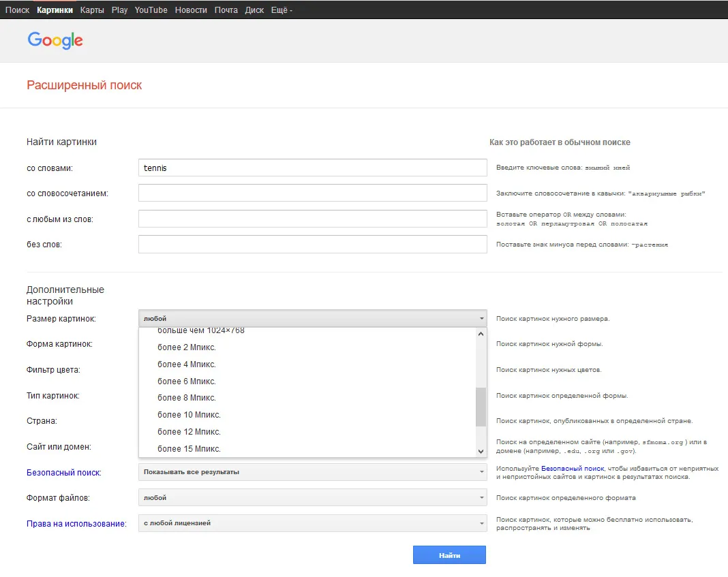Open Карты from the top bar

pos(92,10)
